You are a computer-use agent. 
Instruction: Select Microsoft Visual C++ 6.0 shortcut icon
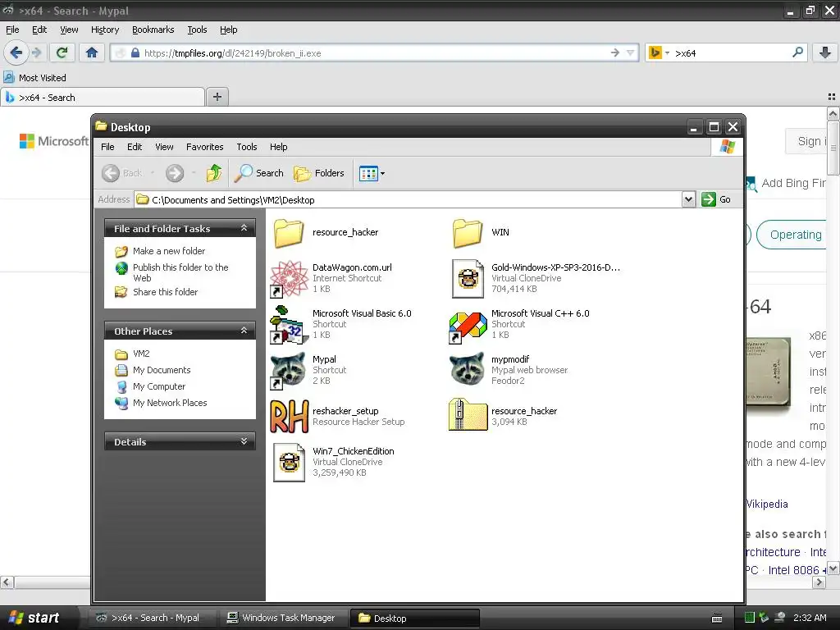tap(468, 326)
